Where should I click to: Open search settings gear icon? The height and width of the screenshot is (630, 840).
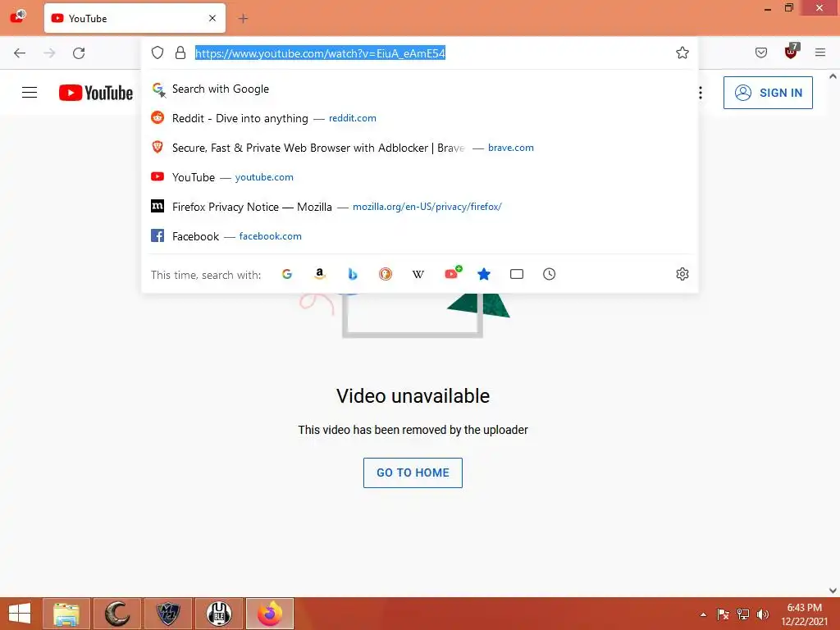tap(682, 274)
